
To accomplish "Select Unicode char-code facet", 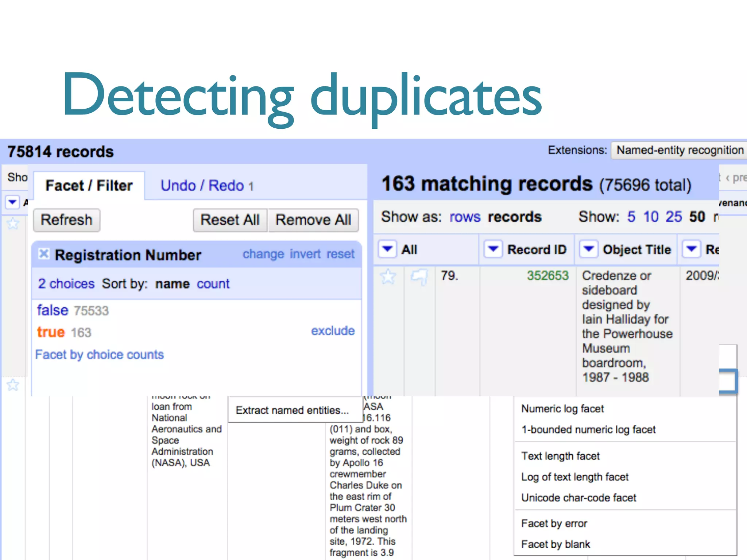I will (x=578, y=498).
